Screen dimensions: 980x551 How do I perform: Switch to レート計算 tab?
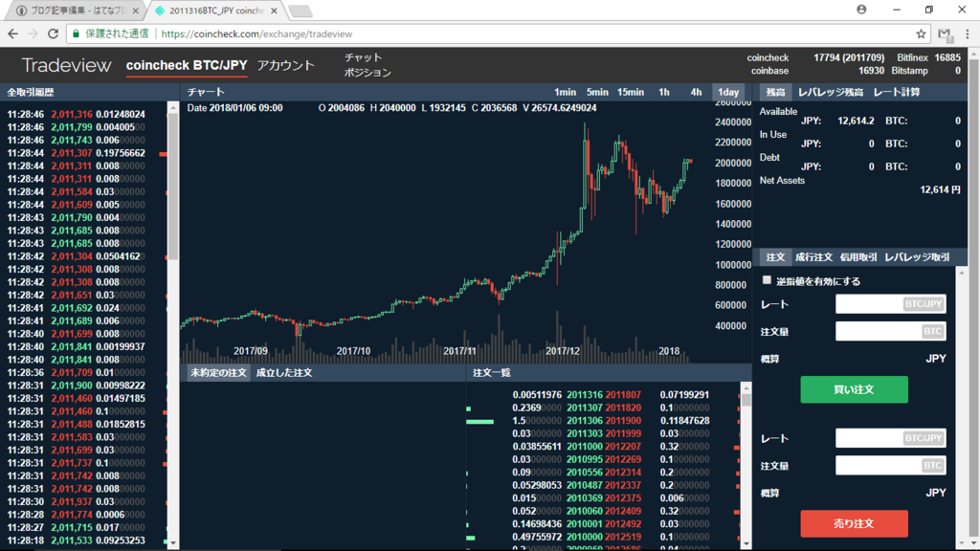pyautogui.click(x=897, y=92)
